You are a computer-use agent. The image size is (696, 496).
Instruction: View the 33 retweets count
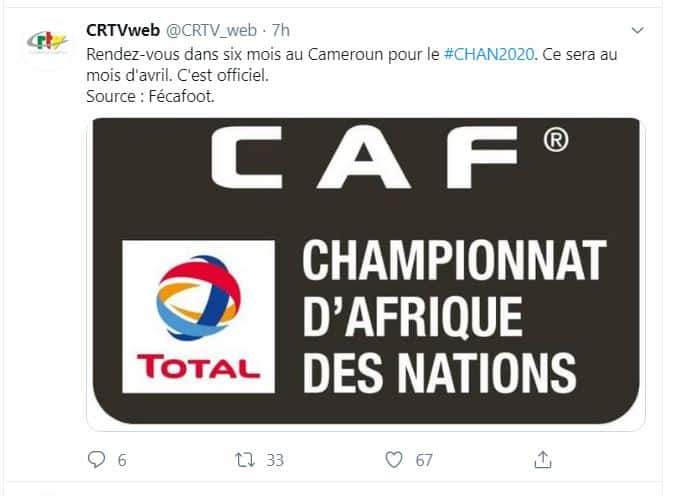click(275, 460)
